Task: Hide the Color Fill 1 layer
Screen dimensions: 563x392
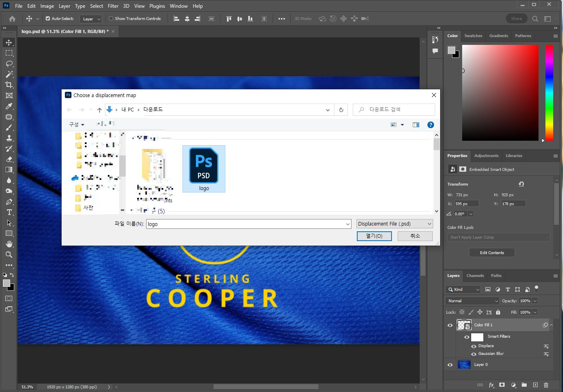Action: click(450, 325)
